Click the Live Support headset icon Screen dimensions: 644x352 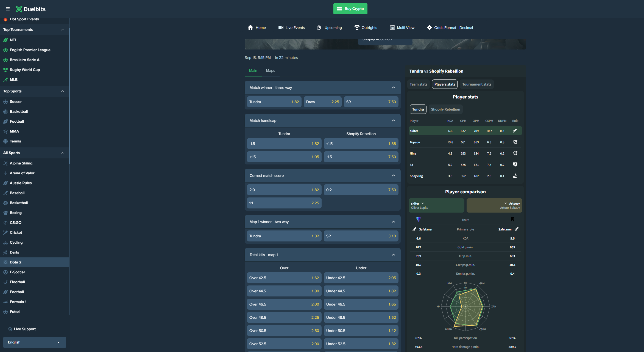pyautogui.click(x=10, y=329)
